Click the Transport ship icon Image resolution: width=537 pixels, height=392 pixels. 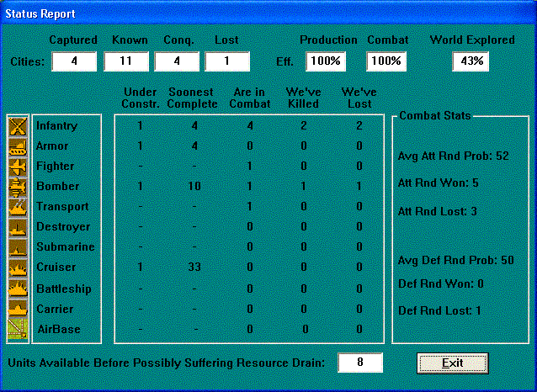pyautogui.click(x=18, y=207)
